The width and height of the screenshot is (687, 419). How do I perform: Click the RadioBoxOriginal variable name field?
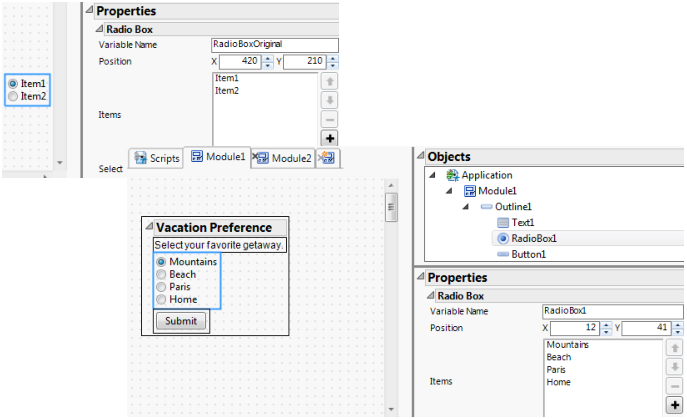(x=275, y=45)
